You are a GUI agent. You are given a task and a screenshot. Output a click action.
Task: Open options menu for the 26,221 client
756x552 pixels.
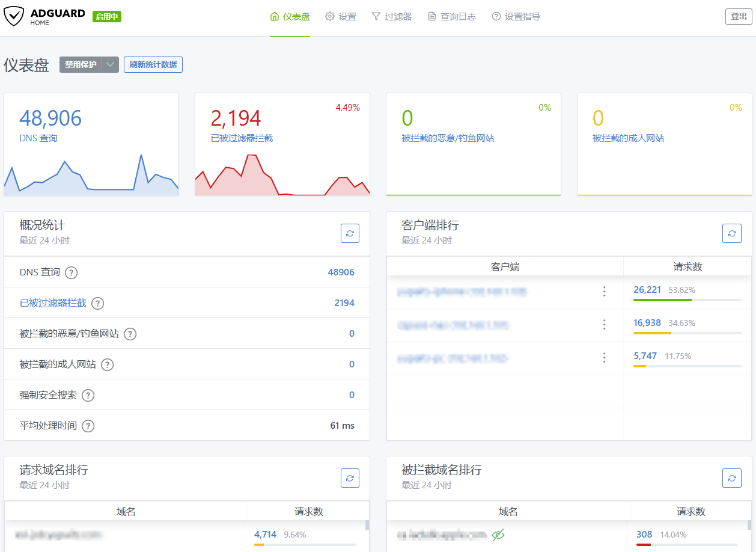604,292
